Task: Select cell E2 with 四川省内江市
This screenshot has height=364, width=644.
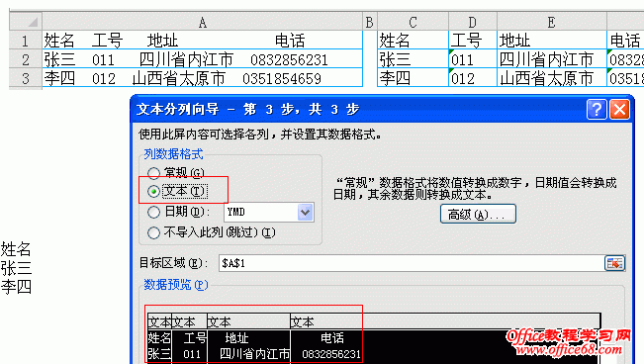Action: [552, 59]
